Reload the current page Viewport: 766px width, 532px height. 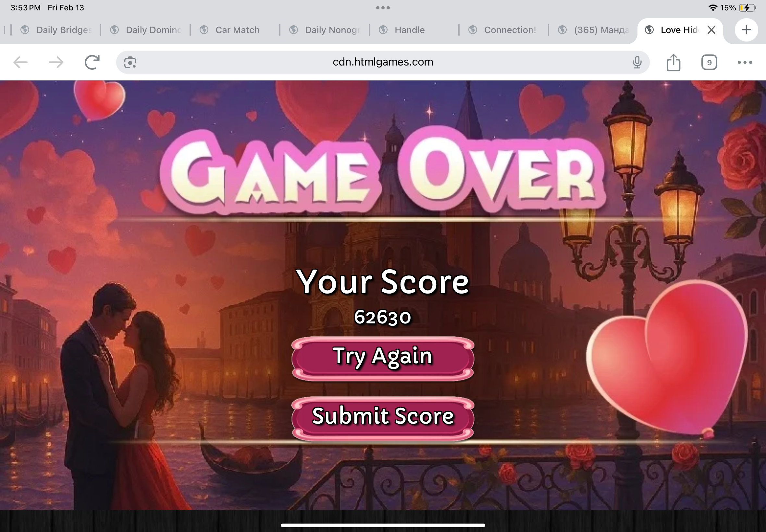[x=92, y=62]
